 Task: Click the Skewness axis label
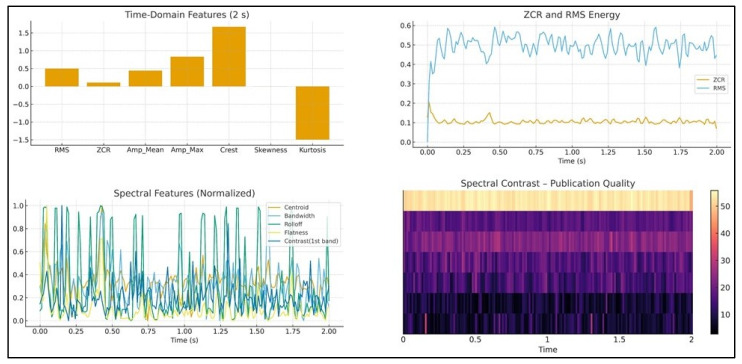pos(271,150)
